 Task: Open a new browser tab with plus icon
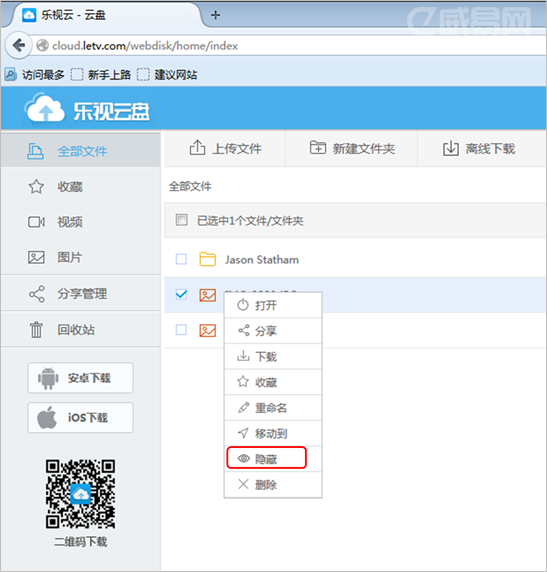(215, 15)
